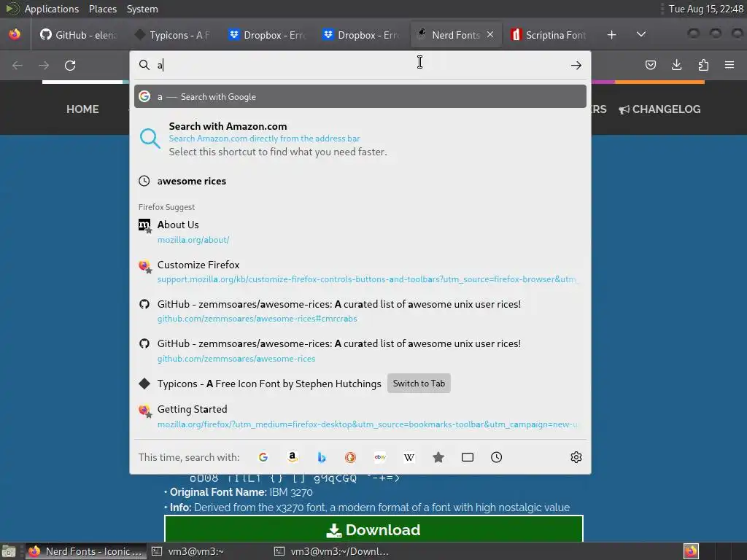Open the Extensions puzzle icon
Image resolution: width=747 pixels, height=560 pixels.
point(703,65)
